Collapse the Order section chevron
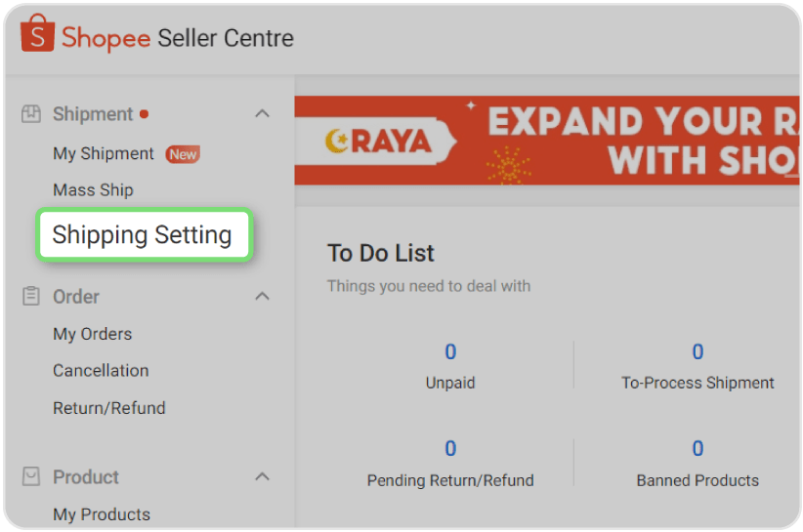Image resolution: width=803 pixels, height=532 pixels. pos(262,296)
